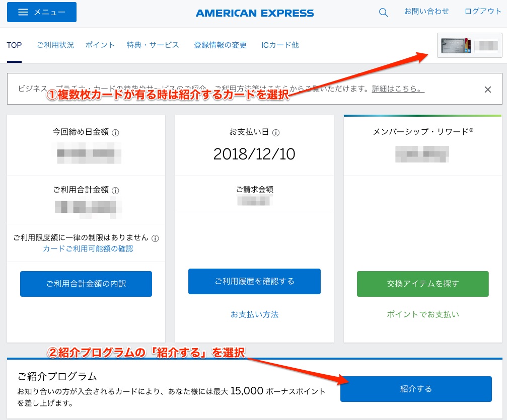This screenshot has width=507, height=420.
Task: Click the ご請求金額 label
Action: pyautogui.click(x=254, y=189)
